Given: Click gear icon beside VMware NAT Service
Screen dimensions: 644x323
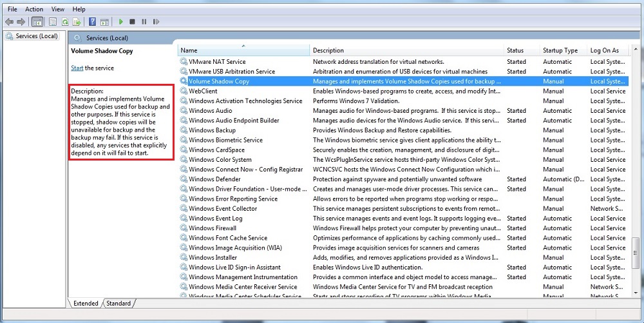Looking at the screenshot, I should pos(184,62).
